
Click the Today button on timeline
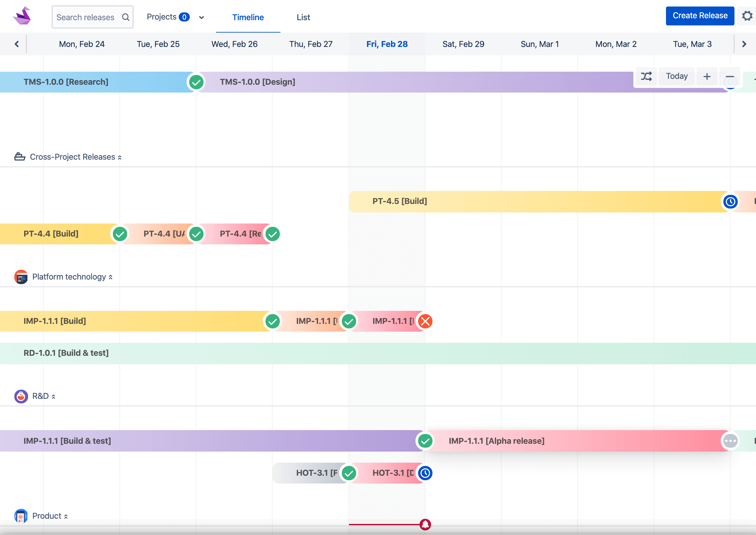click(x=677, y=77)
